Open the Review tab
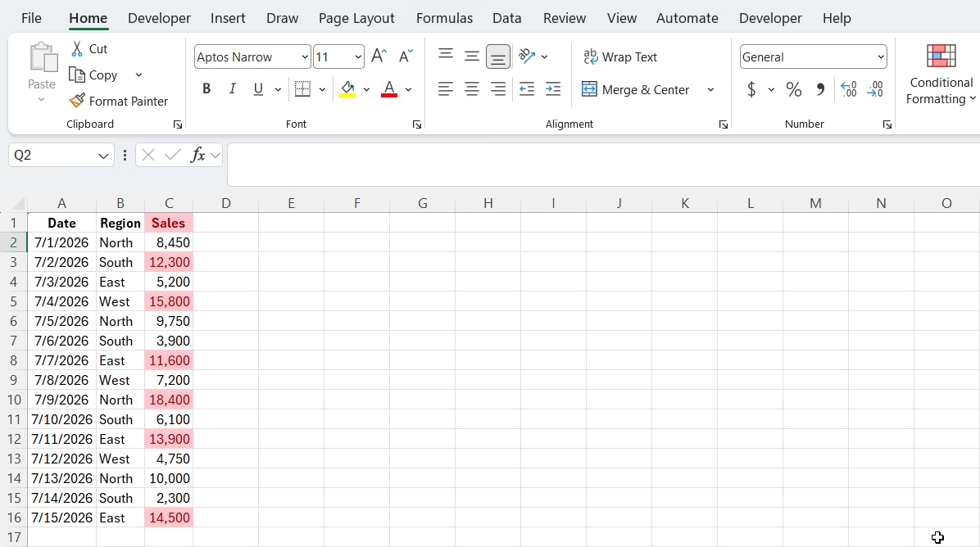The image size is (980, 547). [x=565, y=18]
